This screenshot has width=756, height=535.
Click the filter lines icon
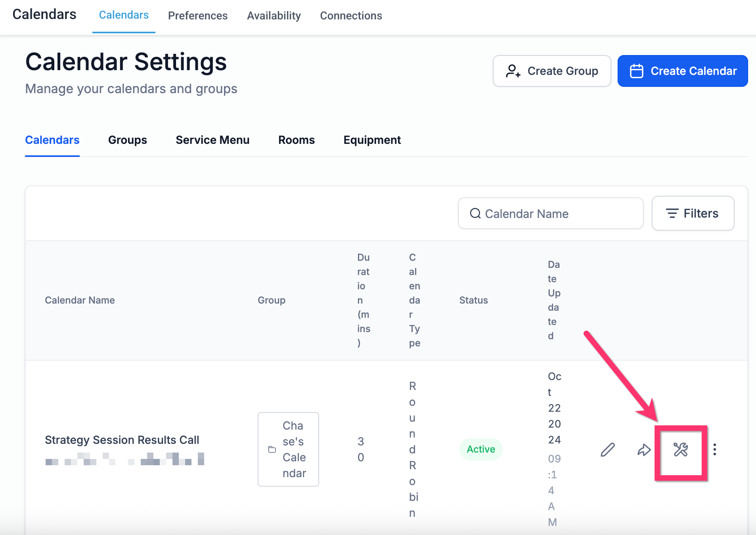pos(672,214)
